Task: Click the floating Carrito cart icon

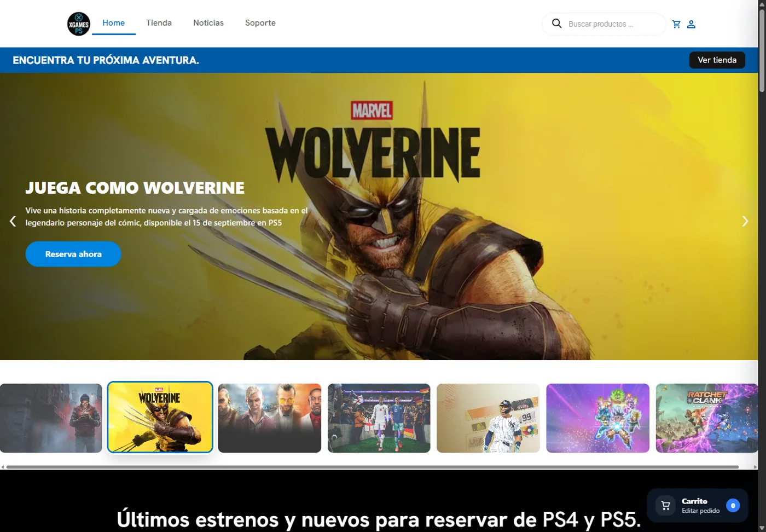Action: (x=665, y=505)
